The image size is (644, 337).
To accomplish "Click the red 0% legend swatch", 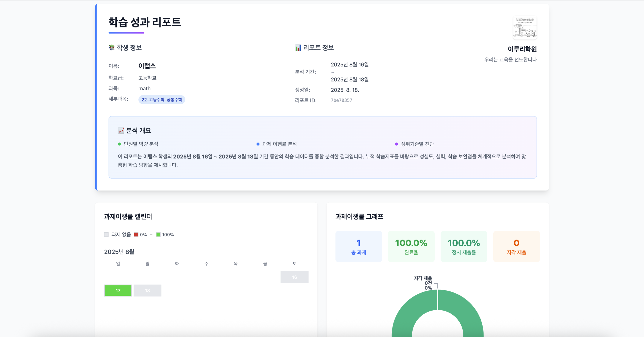I will click(x=136, y=235).
